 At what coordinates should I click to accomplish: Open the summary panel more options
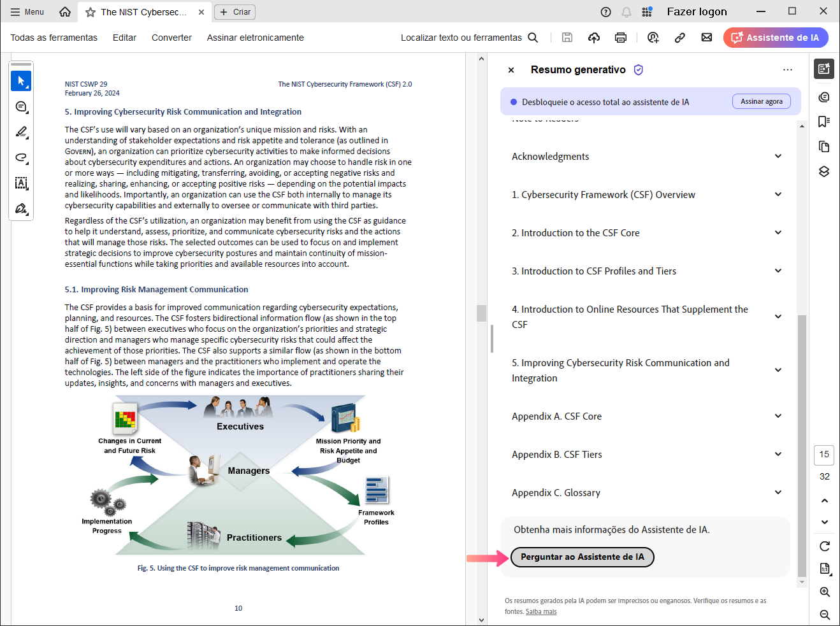coord(788,70)
